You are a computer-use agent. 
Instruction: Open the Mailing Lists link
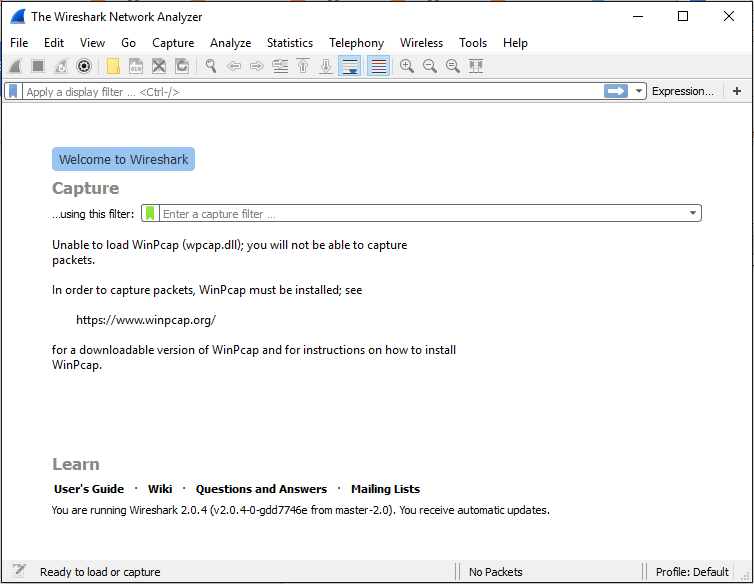386,489
